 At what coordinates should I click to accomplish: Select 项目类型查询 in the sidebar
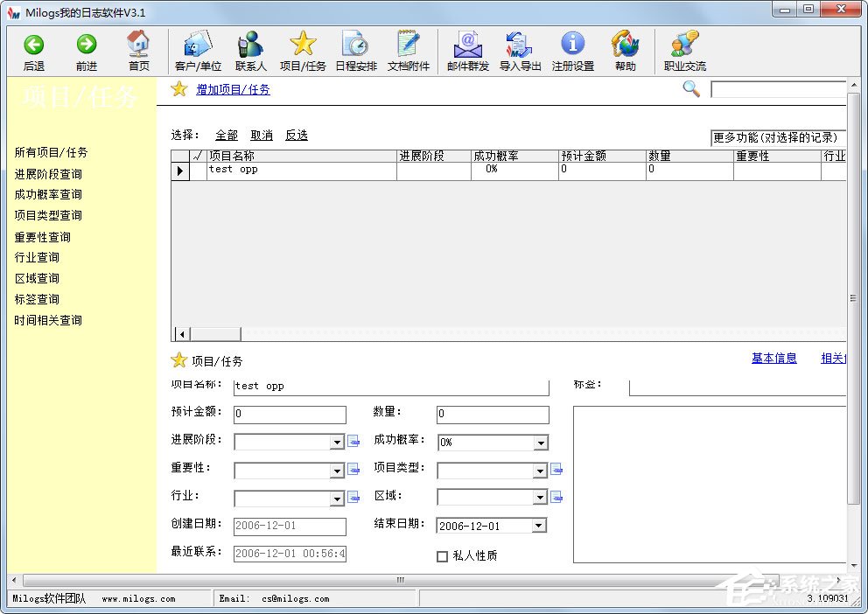48,215
